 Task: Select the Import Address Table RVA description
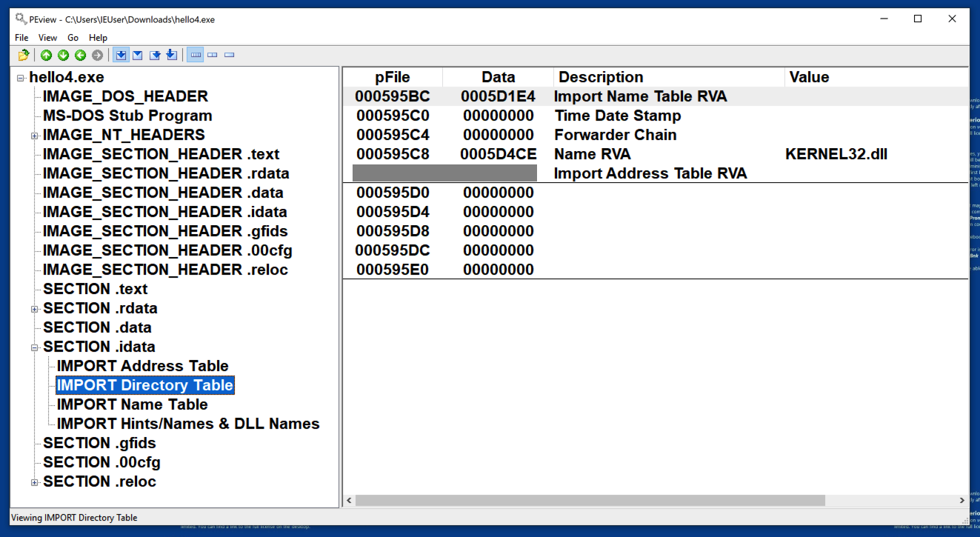click(x=650, y=173)
